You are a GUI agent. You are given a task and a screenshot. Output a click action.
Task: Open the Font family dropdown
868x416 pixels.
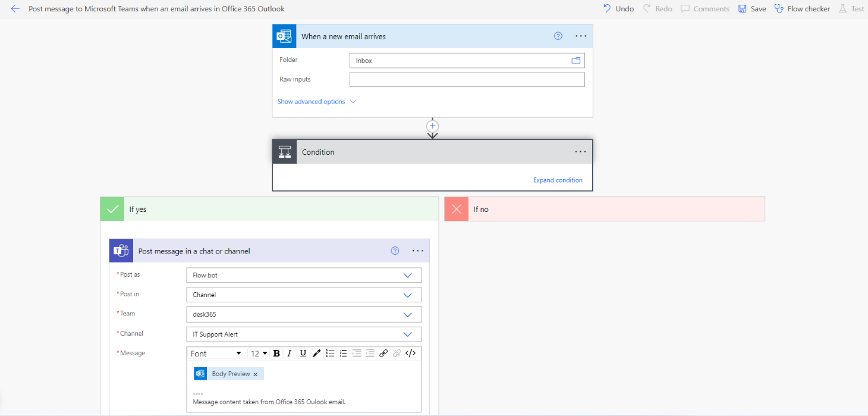[216, 353]
